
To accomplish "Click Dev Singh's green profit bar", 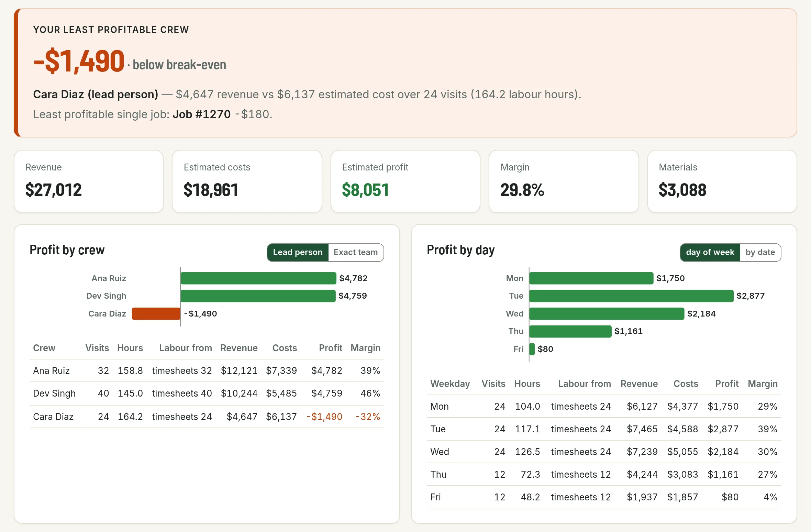I will pos(258,296).
